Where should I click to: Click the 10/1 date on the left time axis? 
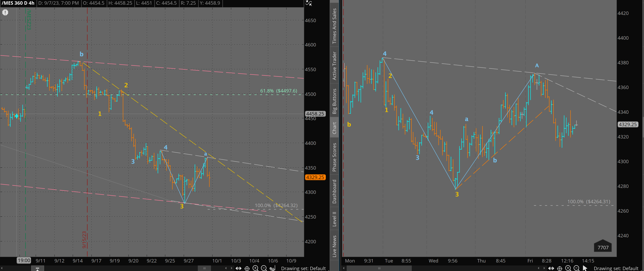coord(217,261)
